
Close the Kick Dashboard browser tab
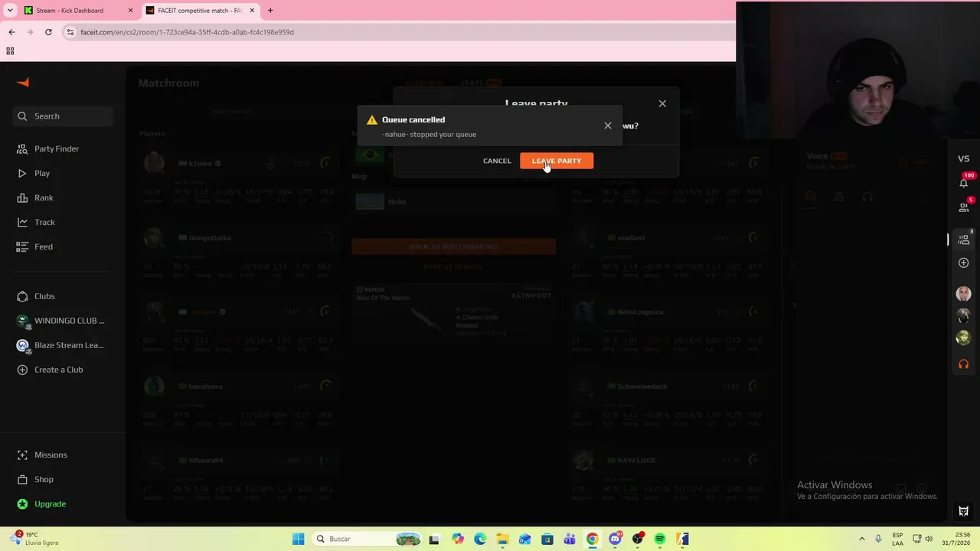[130, 11]
